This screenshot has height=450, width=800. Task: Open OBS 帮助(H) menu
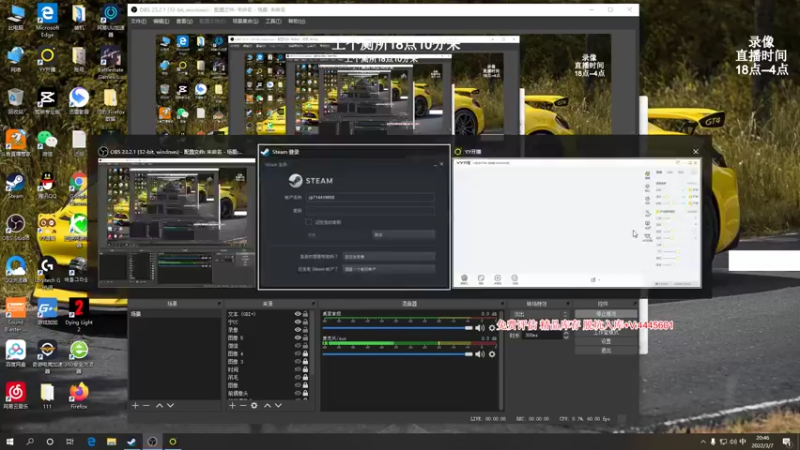(296, 21)
